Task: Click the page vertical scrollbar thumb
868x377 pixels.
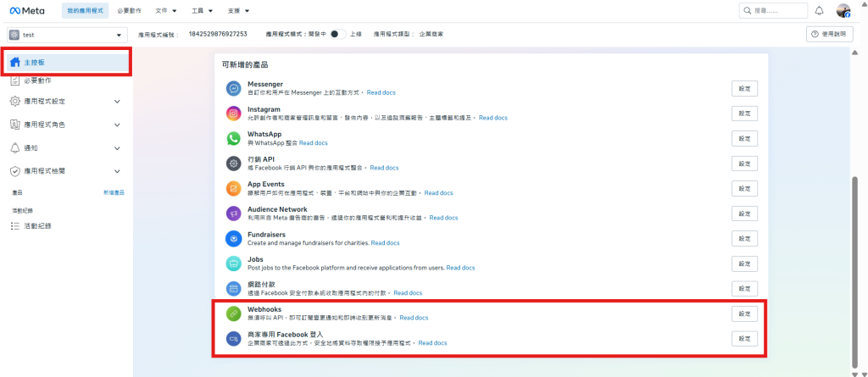Action: pyautogui.click(x=855, y=271)
